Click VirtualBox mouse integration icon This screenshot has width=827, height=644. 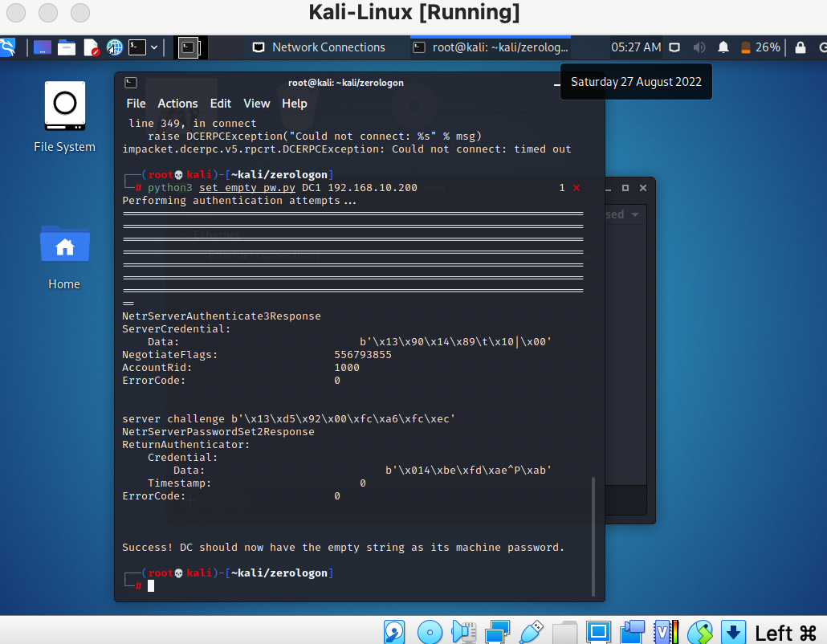tap(700, 632)
